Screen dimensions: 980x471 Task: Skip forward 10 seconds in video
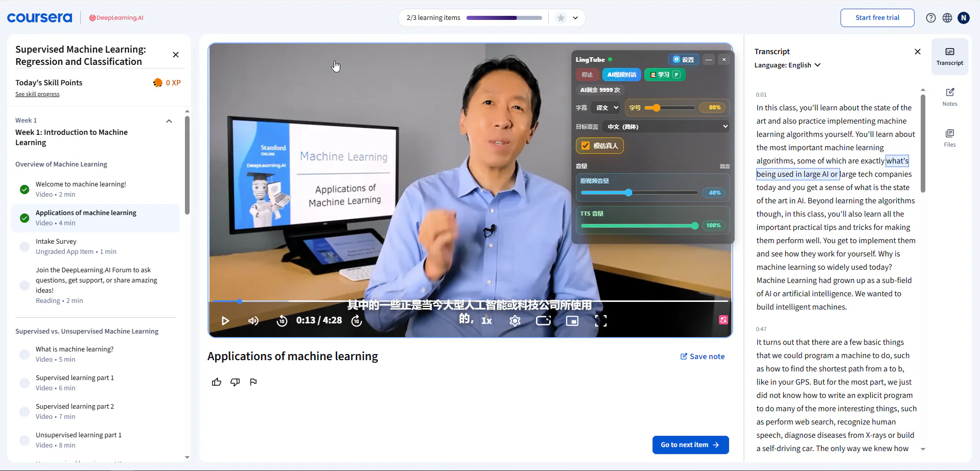[x=357, y=321]
